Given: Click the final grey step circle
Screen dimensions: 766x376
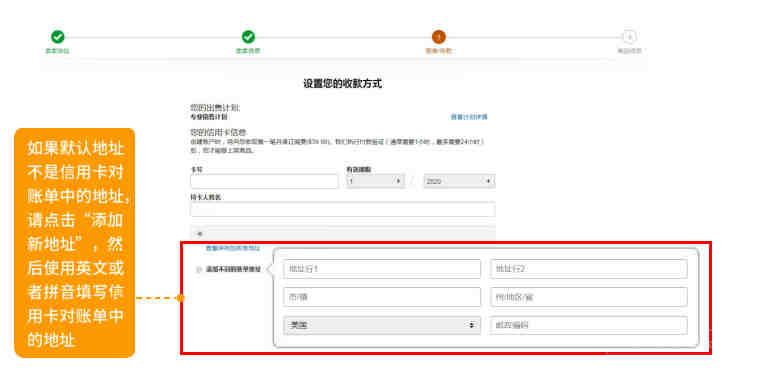Looking at the screenshot, I should click(629, 37).
